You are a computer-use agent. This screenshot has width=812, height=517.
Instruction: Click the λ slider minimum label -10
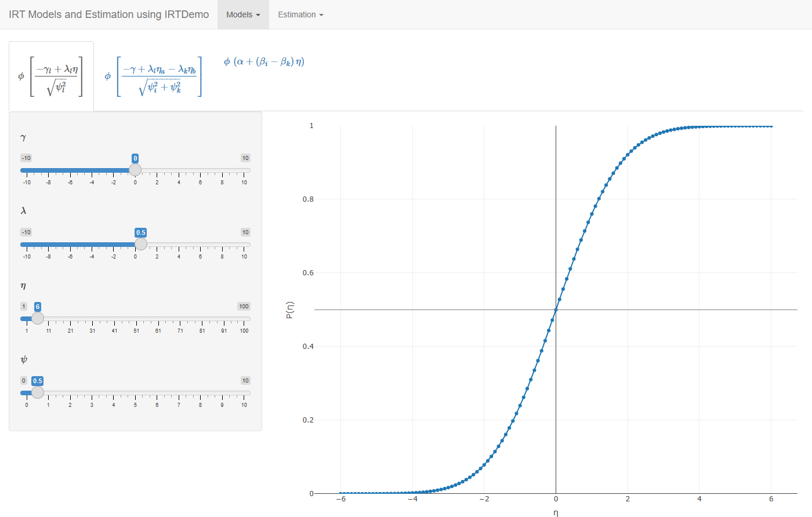[26, 232]
